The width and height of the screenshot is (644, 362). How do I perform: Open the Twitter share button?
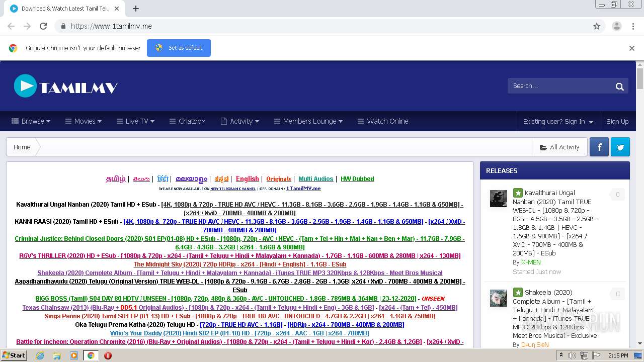620,147
